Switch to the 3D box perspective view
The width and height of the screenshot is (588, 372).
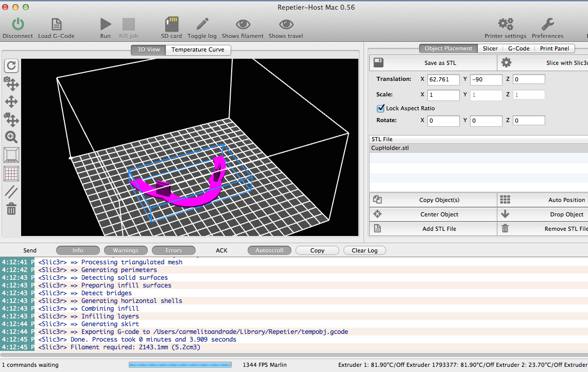(x=11, y=155)
